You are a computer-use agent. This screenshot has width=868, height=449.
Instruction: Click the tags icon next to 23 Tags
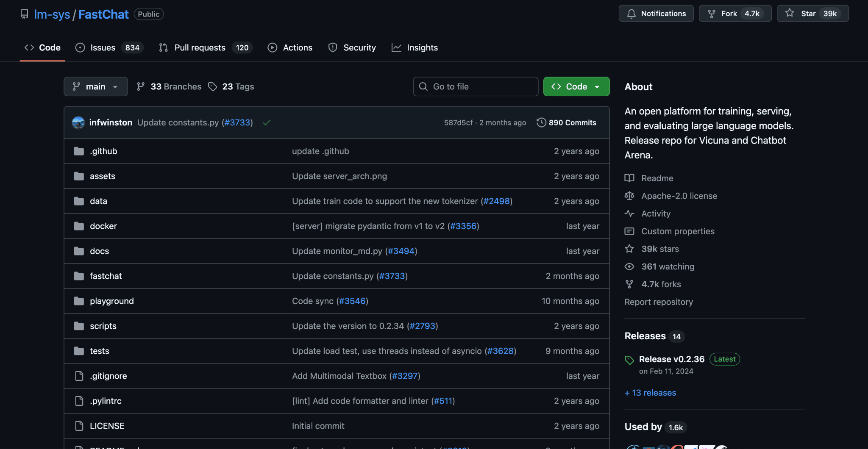(x=212, y=86)
